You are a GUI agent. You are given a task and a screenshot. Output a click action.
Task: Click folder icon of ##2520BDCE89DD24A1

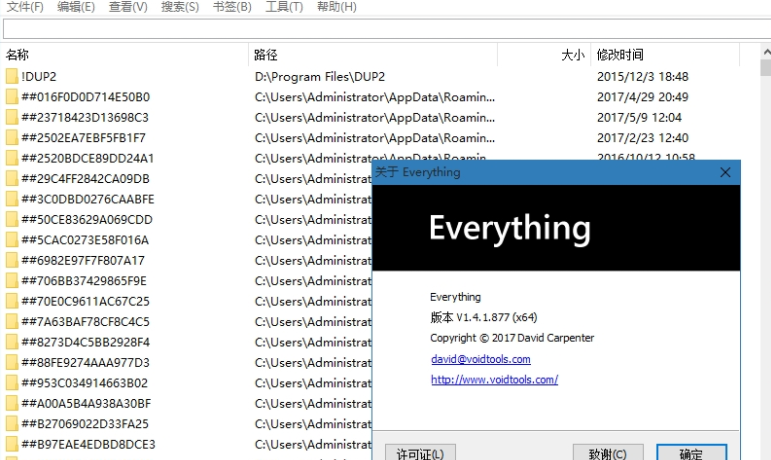(x=12, y=158)
